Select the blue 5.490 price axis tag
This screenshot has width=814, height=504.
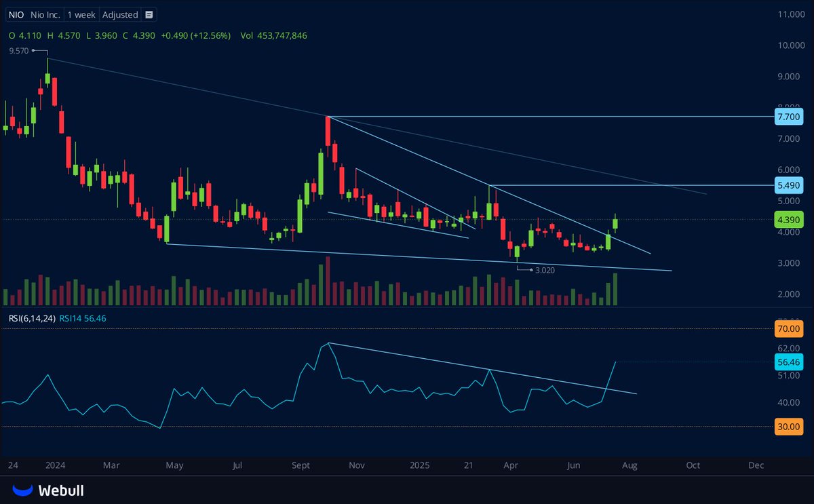(x=789, y=185)
